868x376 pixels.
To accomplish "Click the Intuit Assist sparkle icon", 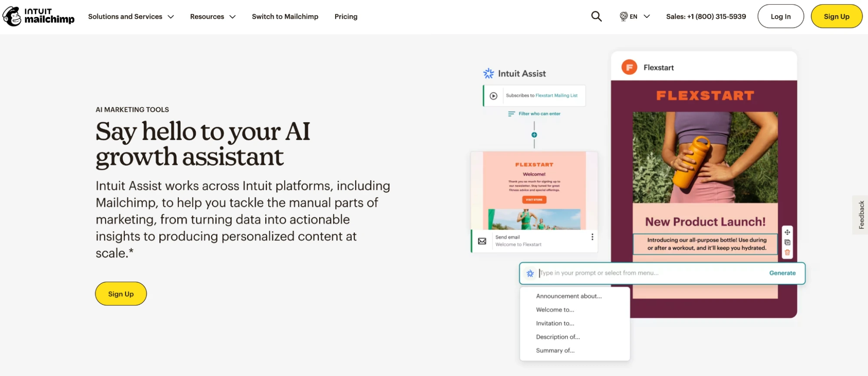I will [488, 73].
